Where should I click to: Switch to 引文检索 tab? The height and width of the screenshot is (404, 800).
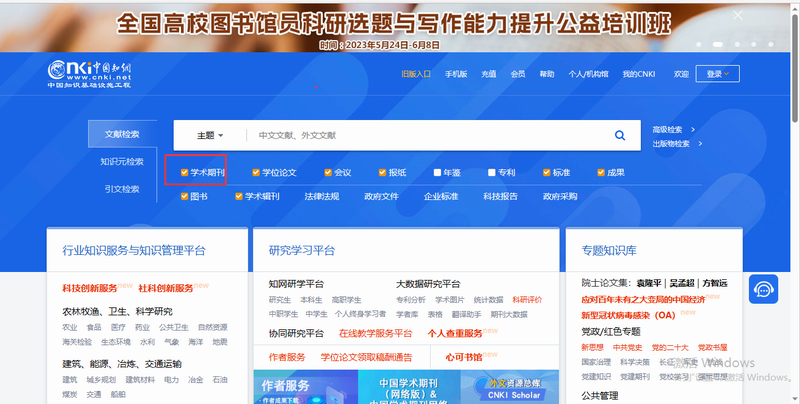[122, 189]
